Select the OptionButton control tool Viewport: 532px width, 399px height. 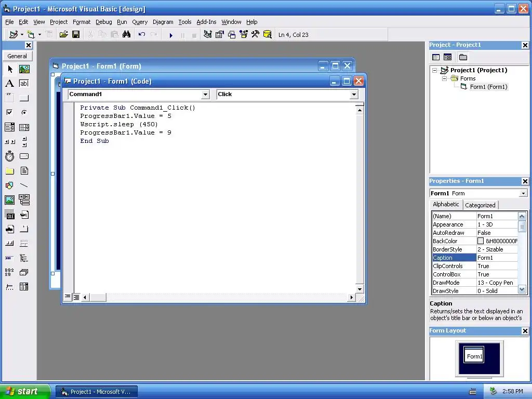24,112
